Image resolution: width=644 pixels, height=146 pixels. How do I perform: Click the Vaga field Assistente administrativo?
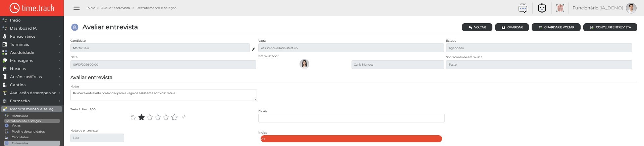[x=351, y=48]
